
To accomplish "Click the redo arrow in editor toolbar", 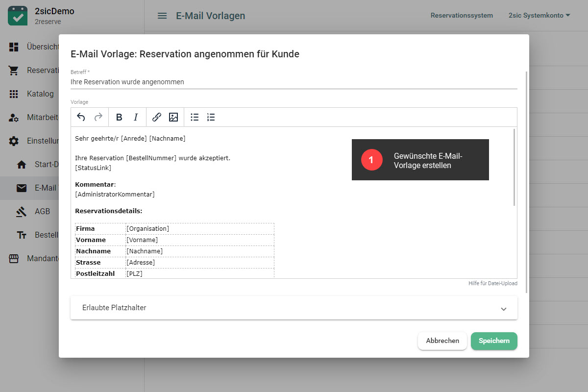I will [98, 117].
